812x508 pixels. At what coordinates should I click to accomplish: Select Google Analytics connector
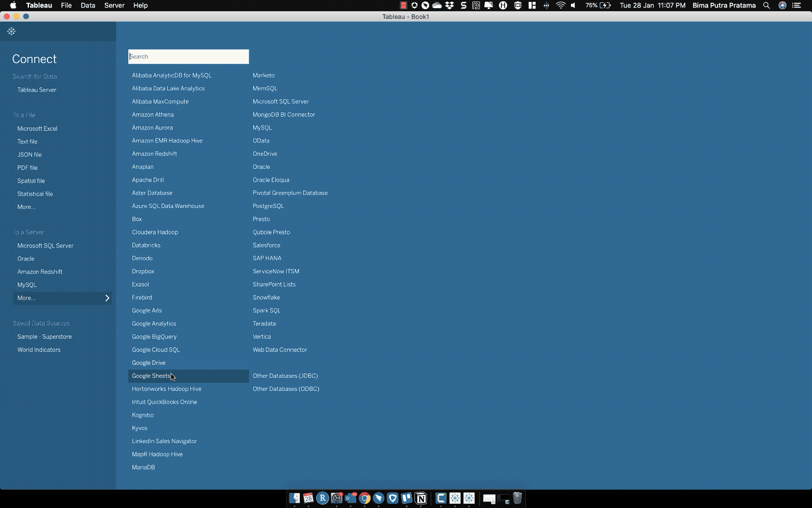click(154, 324)
